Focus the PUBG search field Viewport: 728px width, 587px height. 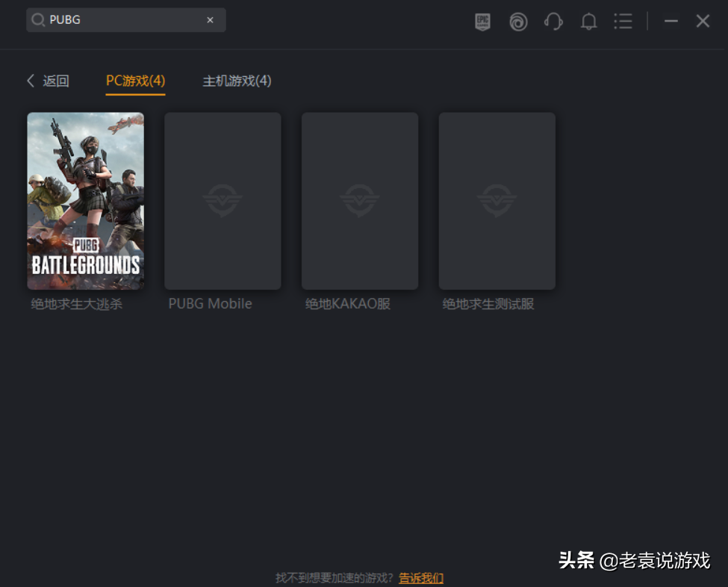pos(126,20)
